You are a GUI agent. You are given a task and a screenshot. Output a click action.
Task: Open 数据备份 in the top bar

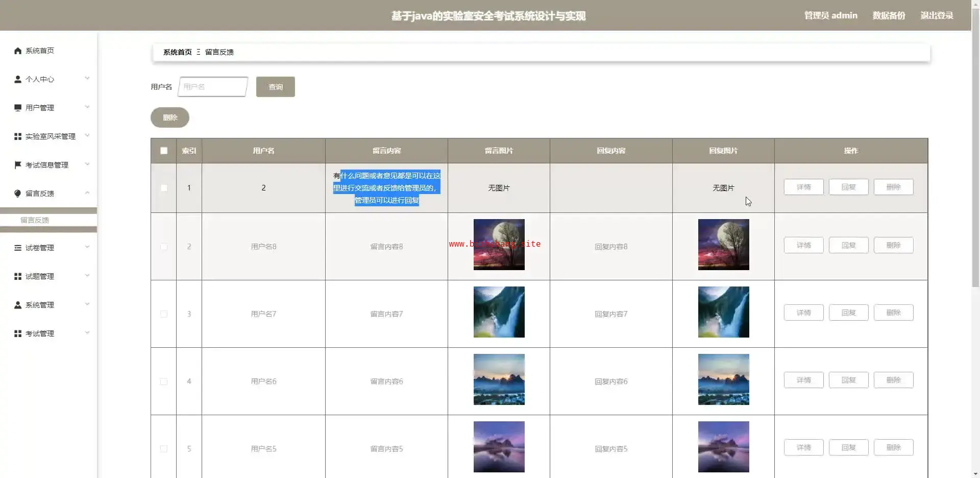[889, 15]
